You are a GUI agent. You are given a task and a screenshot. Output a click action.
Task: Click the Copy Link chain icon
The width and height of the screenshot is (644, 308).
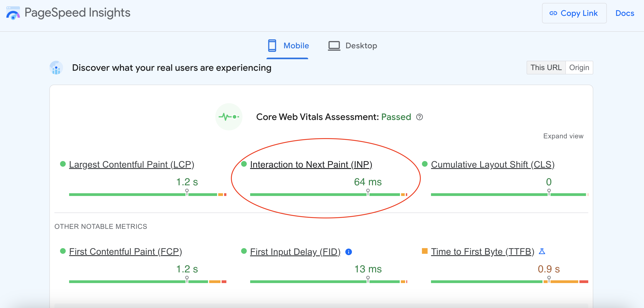(553, 13)
